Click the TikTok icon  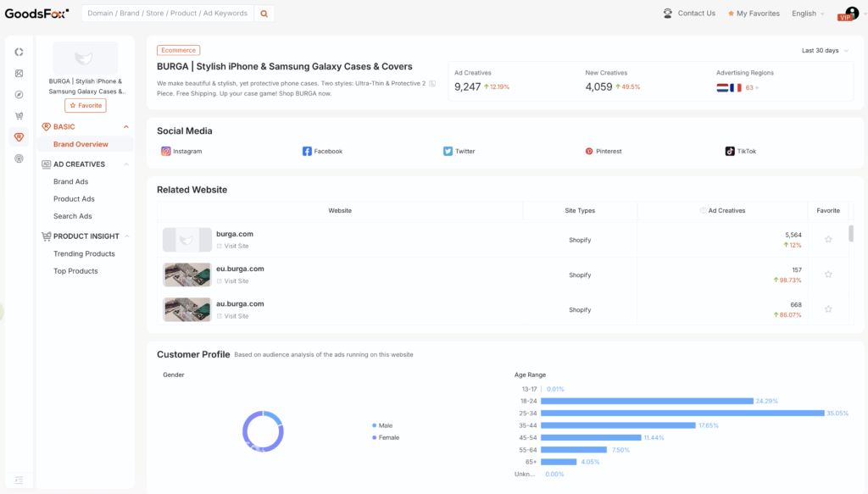730,151
